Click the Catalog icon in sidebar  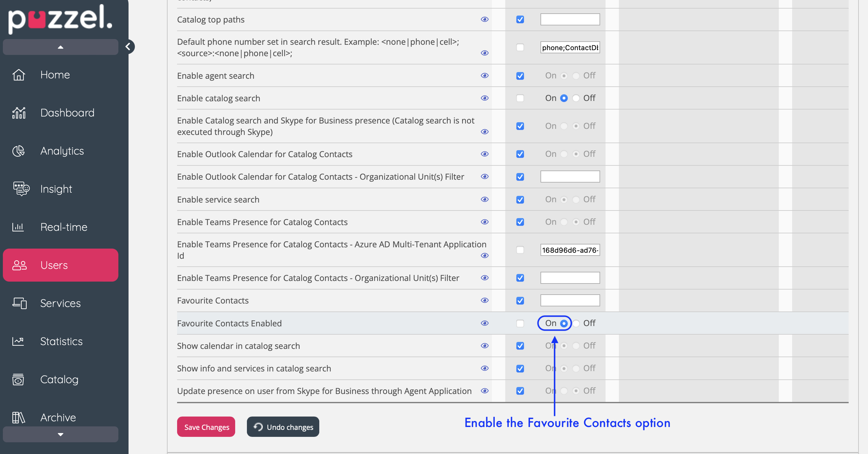(x=18, y=379)
